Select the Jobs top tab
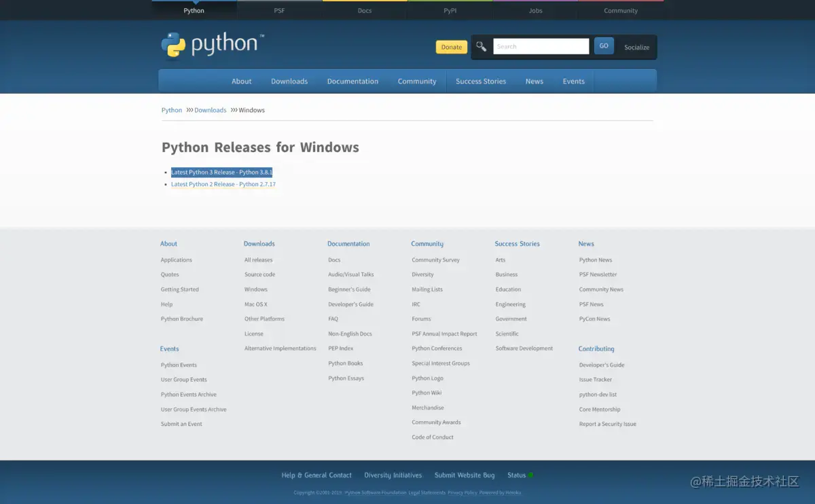Viewport: 815px width, 504px height. 536,10
